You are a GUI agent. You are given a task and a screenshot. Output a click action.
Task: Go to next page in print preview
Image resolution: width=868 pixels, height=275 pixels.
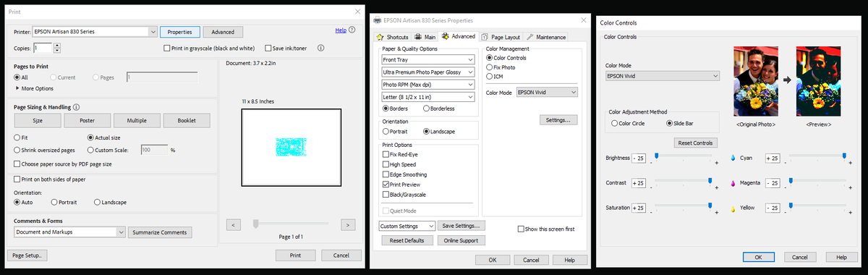[x=348, y=225]
